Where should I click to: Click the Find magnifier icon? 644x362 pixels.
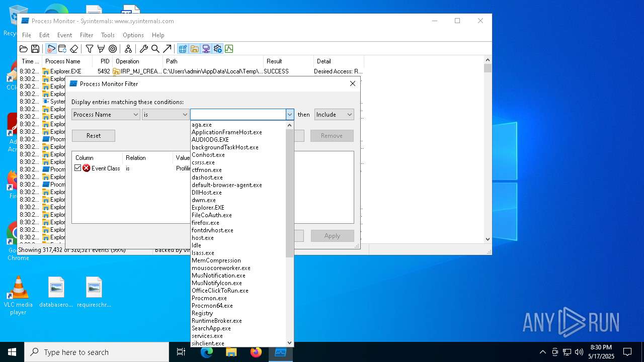pos(155,49)
